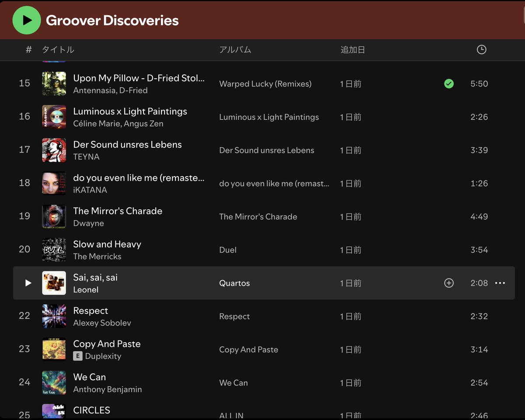The image size is (525, 420).
Task: Go to do you even like me album
Action: [x=274, y=184]
